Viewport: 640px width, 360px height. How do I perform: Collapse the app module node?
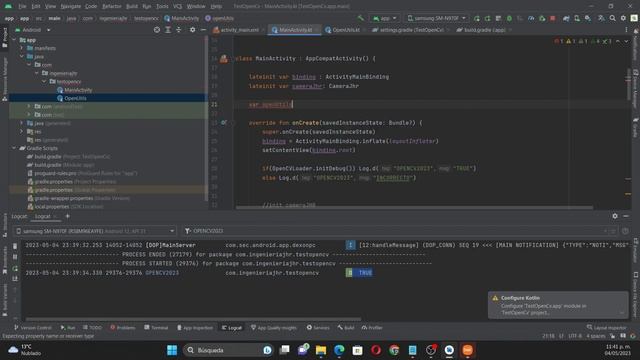point(14,40)
